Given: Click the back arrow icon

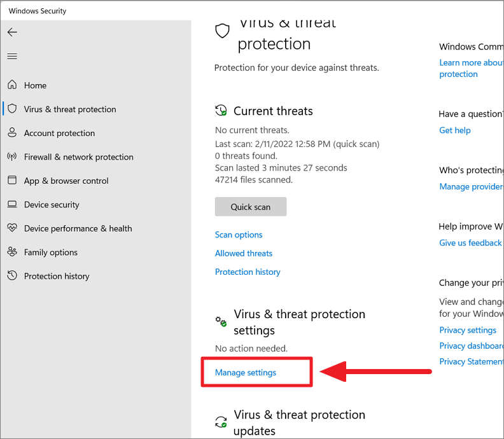Looking at the screenshot, I should [12, 32].
